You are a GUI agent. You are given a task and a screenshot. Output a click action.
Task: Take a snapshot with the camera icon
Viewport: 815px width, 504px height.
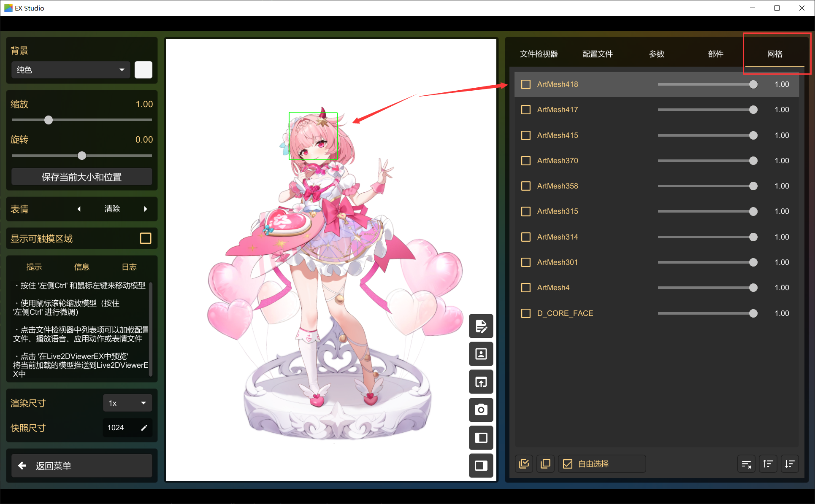pyautogui.click(x=481, y=410)
